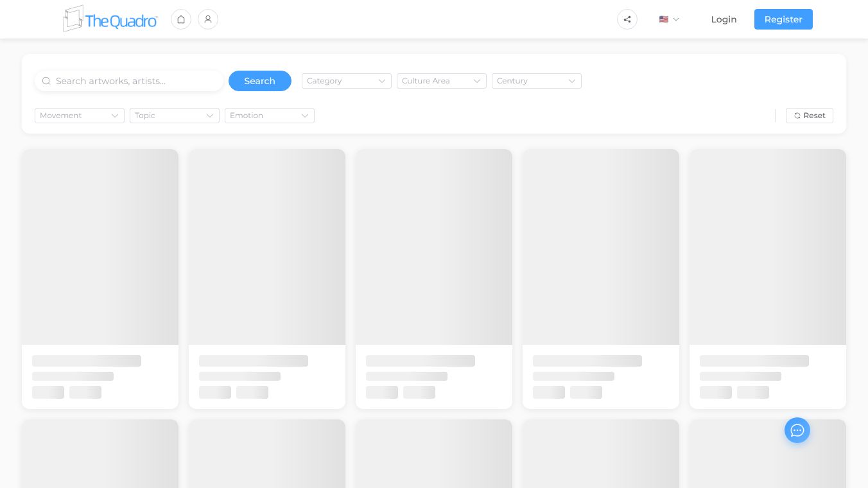The image size is (868, 488).
Task: Click the blue Search button
Action: (260, 81)
